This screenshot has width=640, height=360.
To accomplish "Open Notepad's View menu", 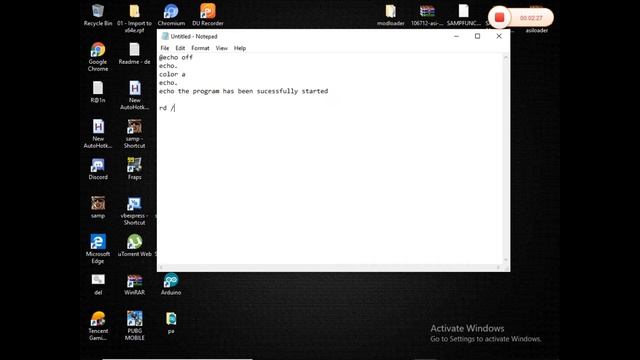I will tap(222, 48).
